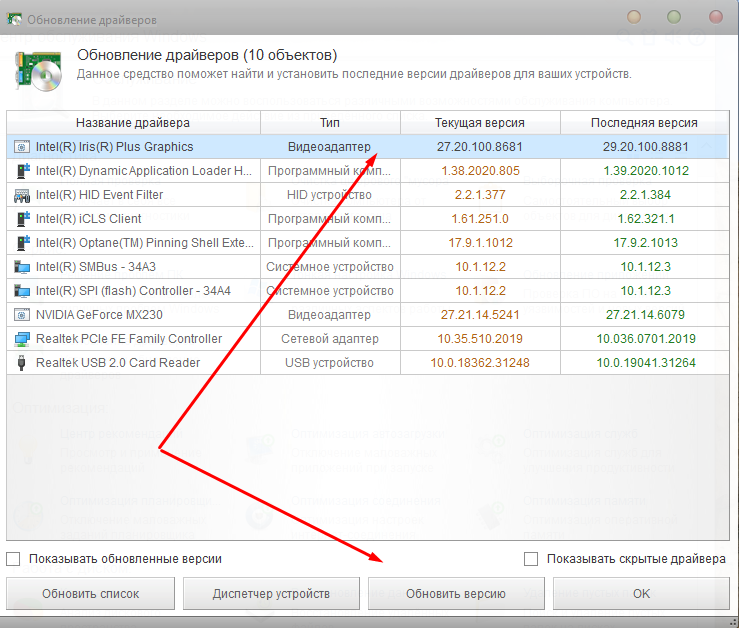The image size is (739, 628).
Task: Select Intel(R) Optane(TM) Pinning Shell driver name
Action: tap(145, 243)
